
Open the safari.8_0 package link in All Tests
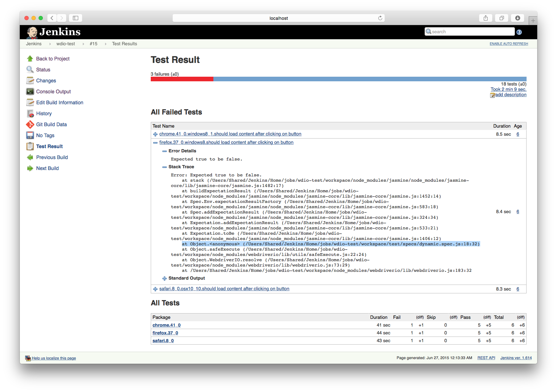point(163,341)
